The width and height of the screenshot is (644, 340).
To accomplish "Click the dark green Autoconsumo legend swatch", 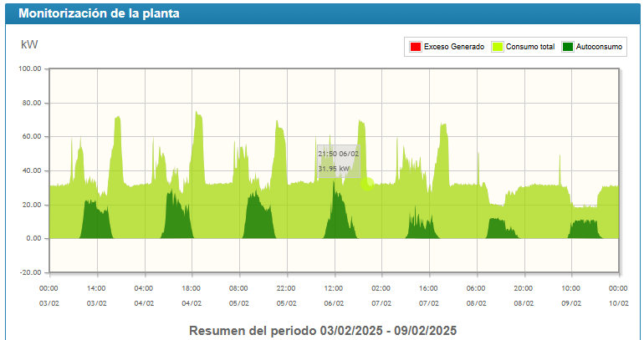I will 569,48.
